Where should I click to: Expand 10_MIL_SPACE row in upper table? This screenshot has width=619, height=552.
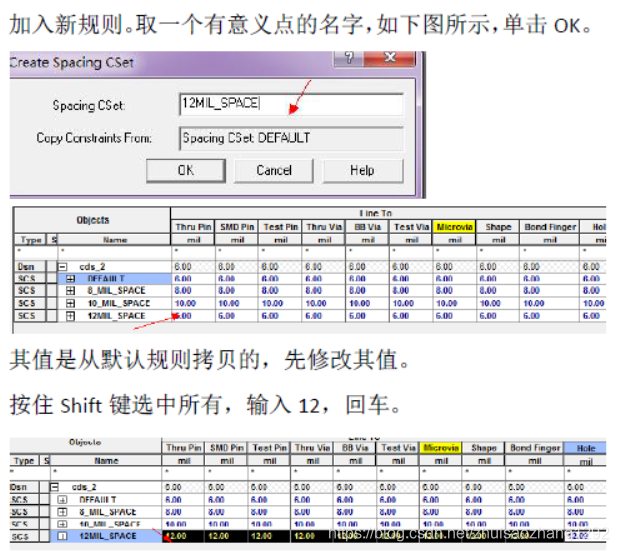(x=71, y=303)
